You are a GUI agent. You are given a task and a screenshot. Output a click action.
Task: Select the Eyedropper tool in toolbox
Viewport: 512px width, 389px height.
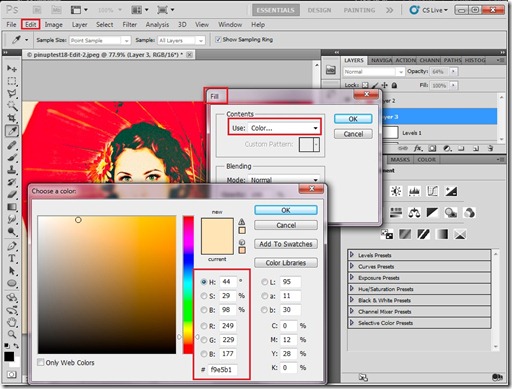pos(12,131)
